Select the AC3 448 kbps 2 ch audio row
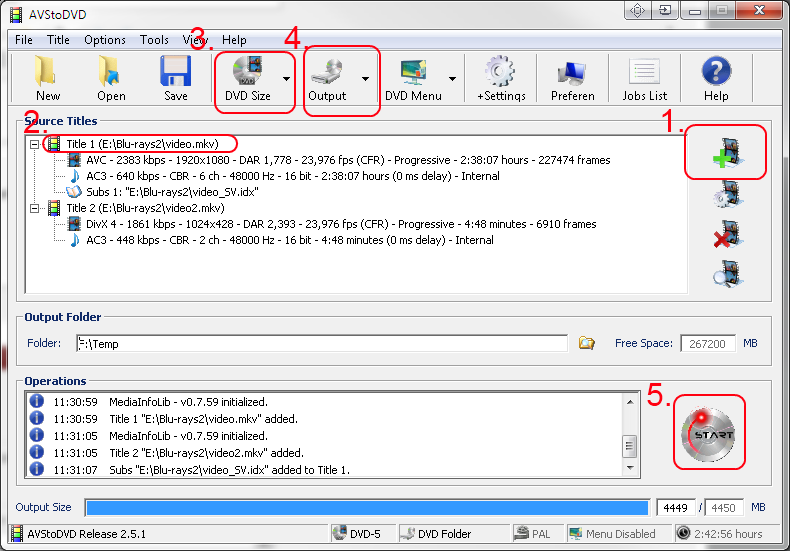This screenshot has width=790, height=551. (x=289, y=240)
